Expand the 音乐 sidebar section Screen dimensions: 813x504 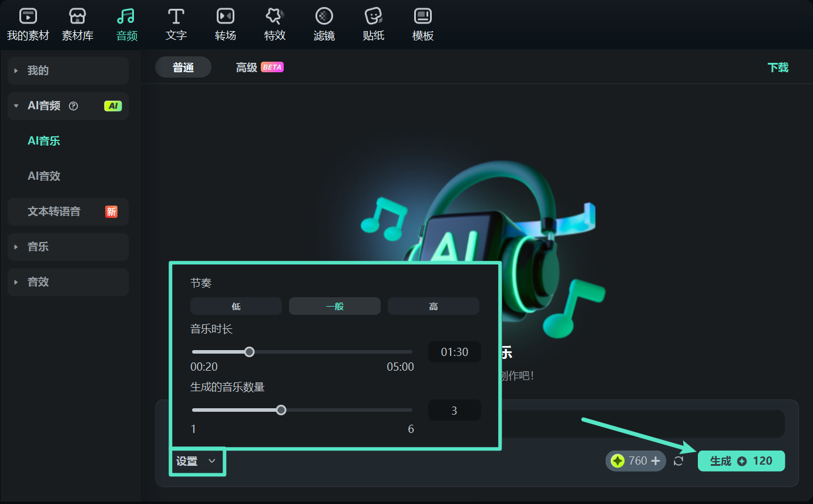(68, 247)
